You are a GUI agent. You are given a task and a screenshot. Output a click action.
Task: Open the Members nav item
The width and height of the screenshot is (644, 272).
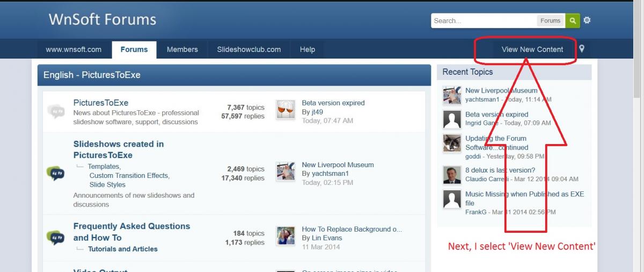coord(182,49)
